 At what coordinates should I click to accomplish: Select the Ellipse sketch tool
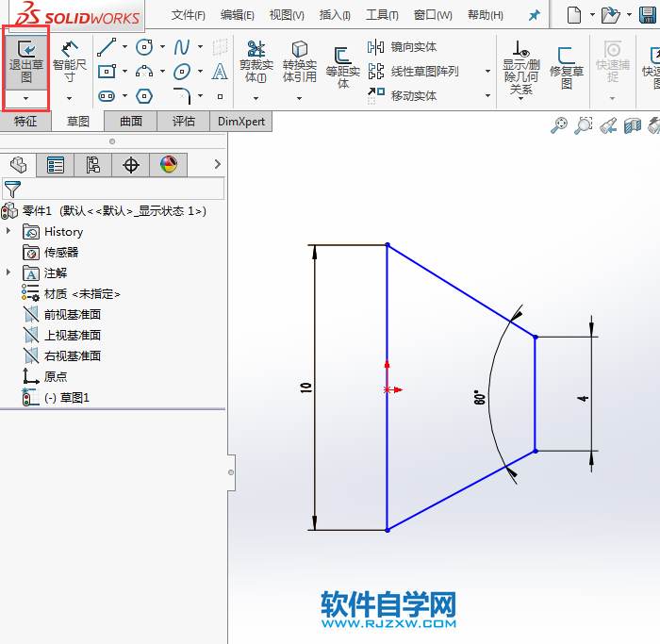(x=182, y=71)
